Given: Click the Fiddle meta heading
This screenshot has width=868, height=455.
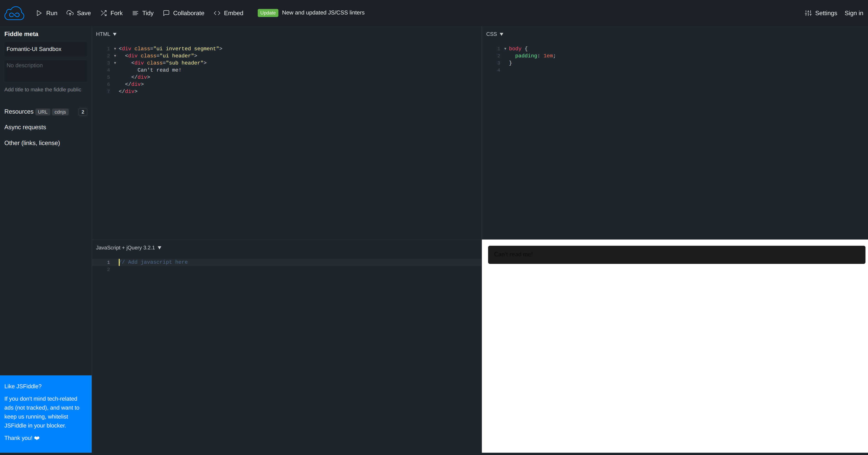Looking at the screenshot, I should click(x=21, y=34).
